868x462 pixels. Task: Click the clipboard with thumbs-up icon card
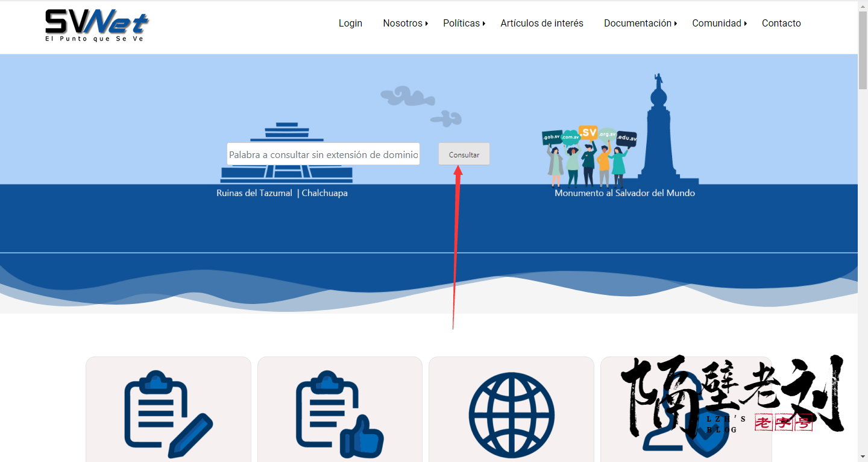point(339,410)
